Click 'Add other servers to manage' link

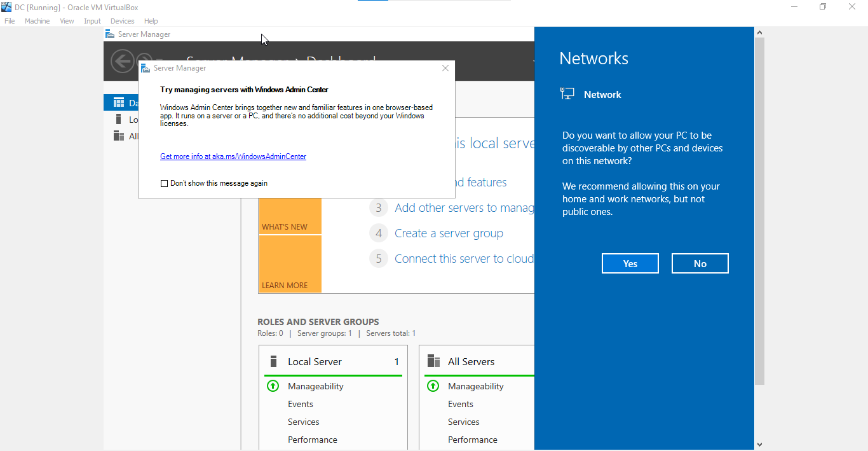(x=464, y=208)
